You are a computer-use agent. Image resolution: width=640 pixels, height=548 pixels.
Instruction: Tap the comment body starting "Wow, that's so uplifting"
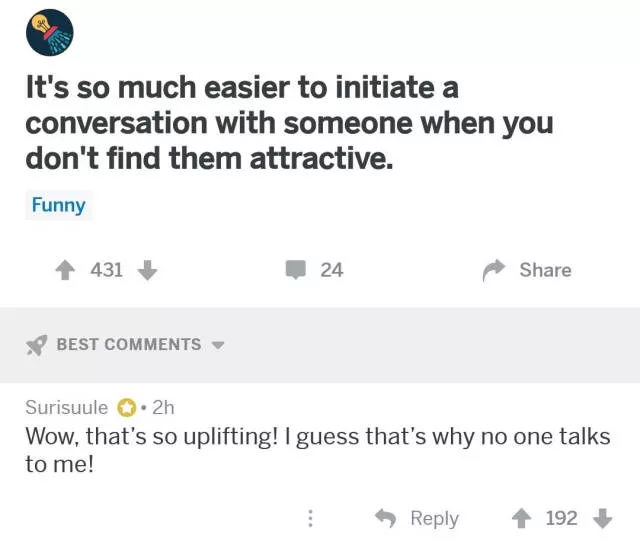[317, 450]
